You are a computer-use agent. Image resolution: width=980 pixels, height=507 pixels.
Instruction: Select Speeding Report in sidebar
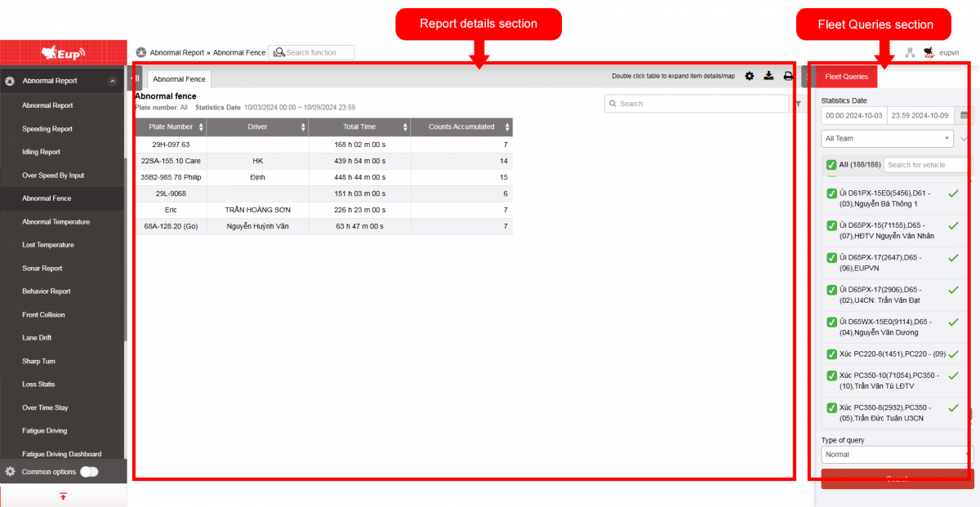pos(47,129)
